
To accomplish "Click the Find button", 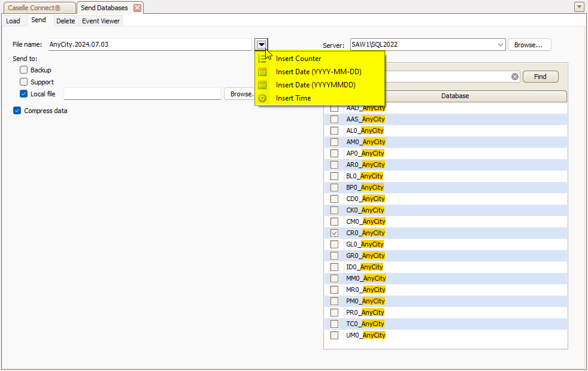I will pos(540,77).
